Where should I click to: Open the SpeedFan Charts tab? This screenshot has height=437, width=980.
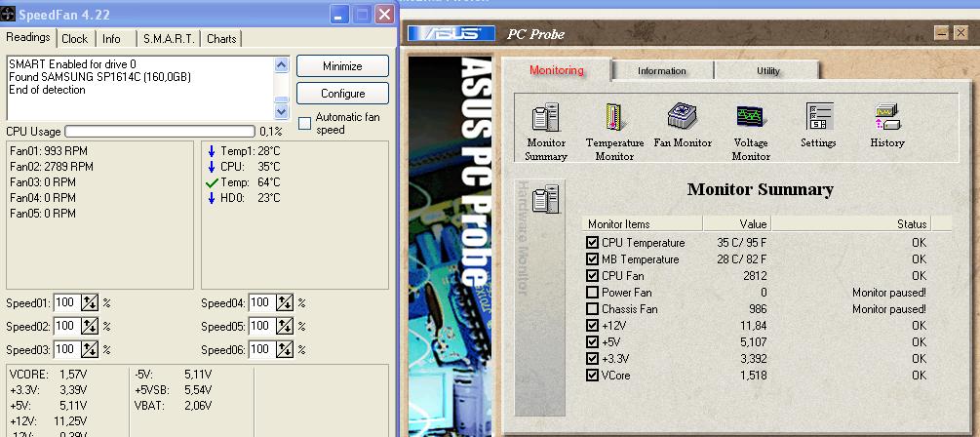[221, 39]
